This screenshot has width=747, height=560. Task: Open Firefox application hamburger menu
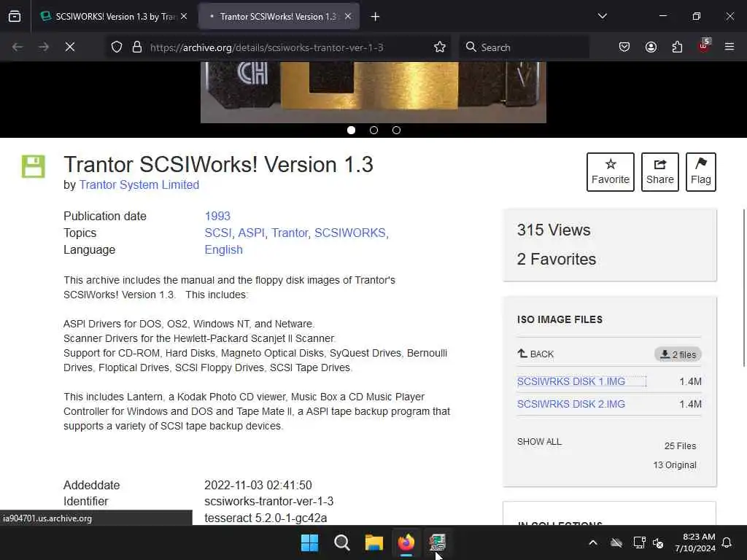point(729,47)
